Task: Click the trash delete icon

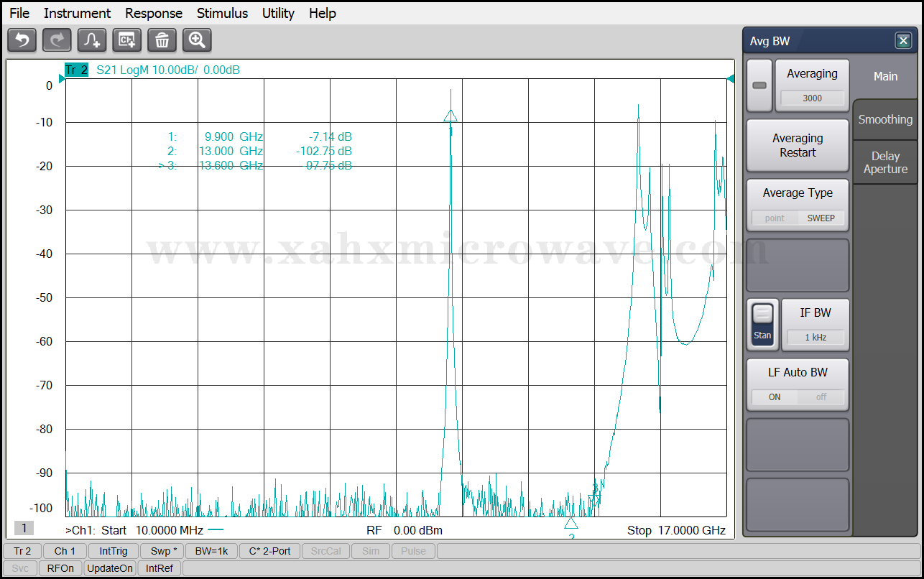Action: (162, 40)
